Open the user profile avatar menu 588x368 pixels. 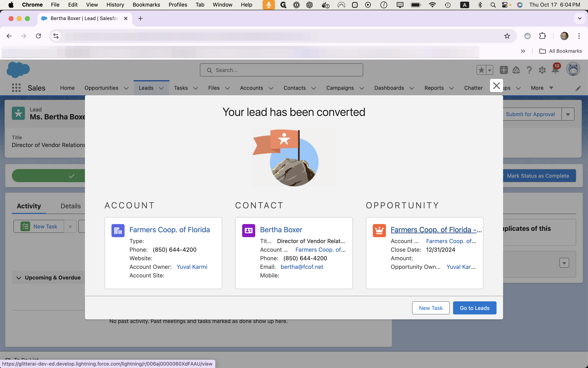573,69
